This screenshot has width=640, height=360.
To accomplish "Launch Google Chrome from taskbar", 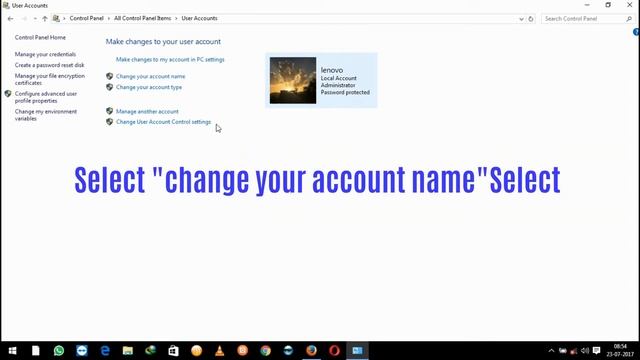I will point(266,351).
